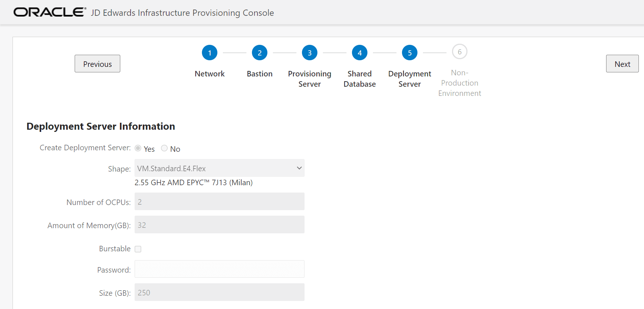
Task: Go to step 4 Shared Database
Action: coord(360,53)
